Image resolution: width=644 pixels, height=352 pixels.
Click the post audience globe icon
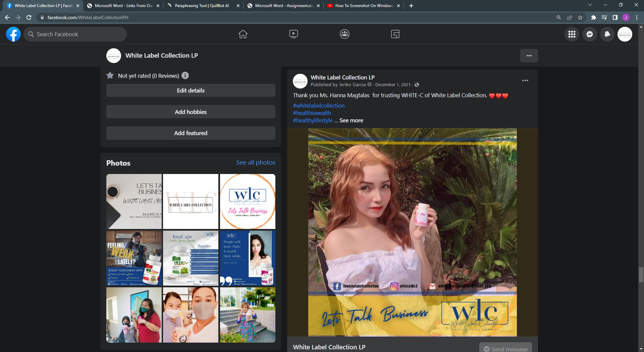click(x=417, y=85)
